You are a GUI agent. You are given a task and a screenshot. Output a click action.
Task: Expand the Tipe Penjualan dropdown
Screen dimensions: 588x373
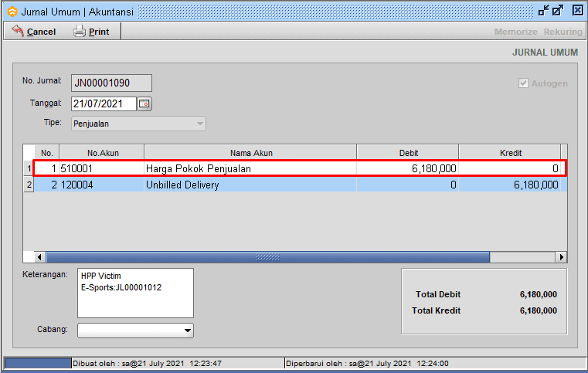(x=200, y=124)
